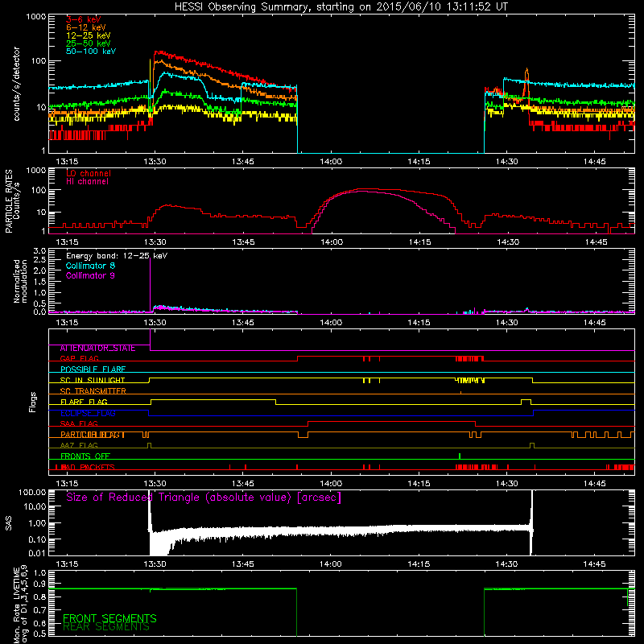Viewport: 644px width, 644px height.
Task: Click the ECLIPSE_FLAG row label
Action: tap(88, 413)
